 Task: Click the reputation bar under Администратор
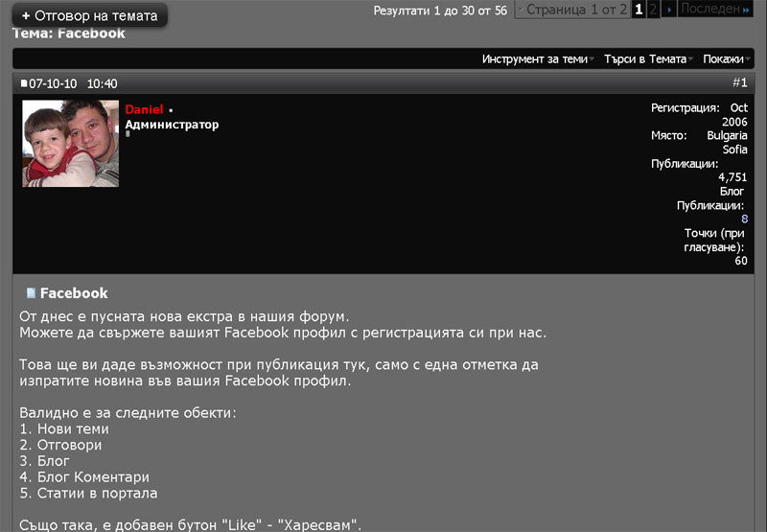click(x=128, y=133)
